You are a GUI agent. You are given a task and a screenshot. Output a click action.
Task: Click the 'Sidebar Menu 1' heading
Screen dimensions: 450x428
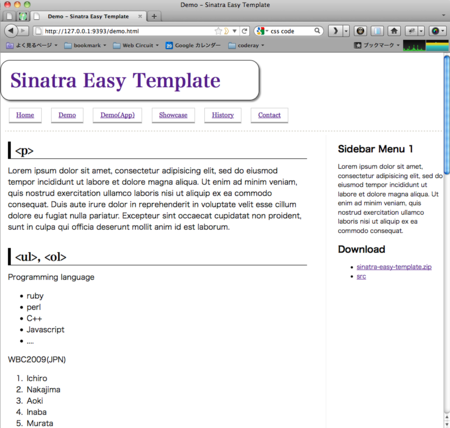[375, 149]
